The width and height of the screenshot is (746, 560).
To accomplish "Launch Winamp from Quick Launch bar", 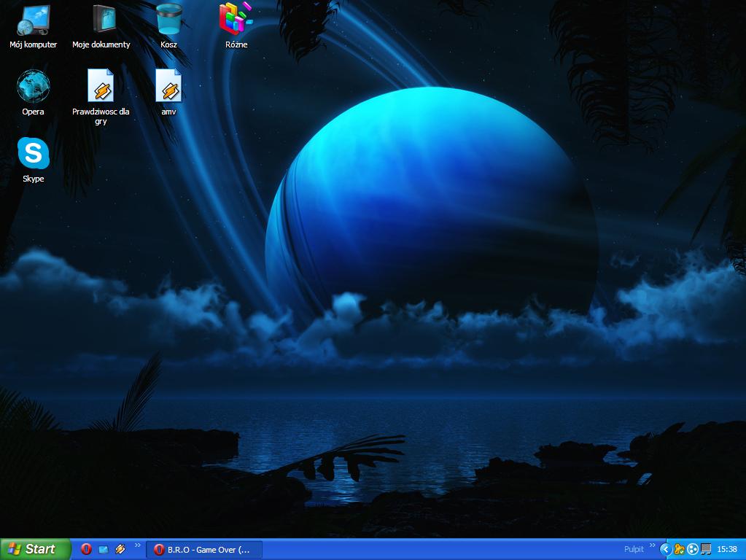I will tap(120, 549).
